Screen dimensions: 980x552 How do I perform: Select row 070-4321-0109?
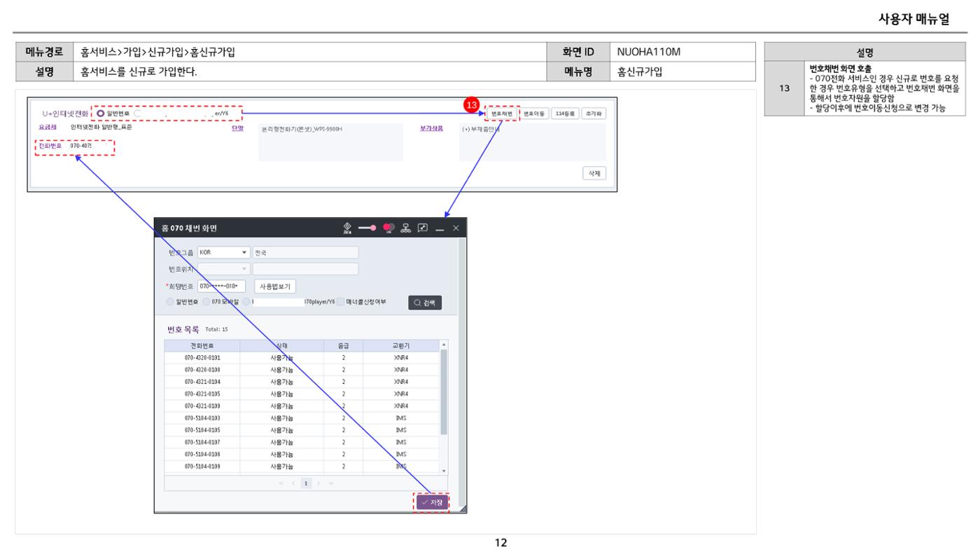[302, 406]
